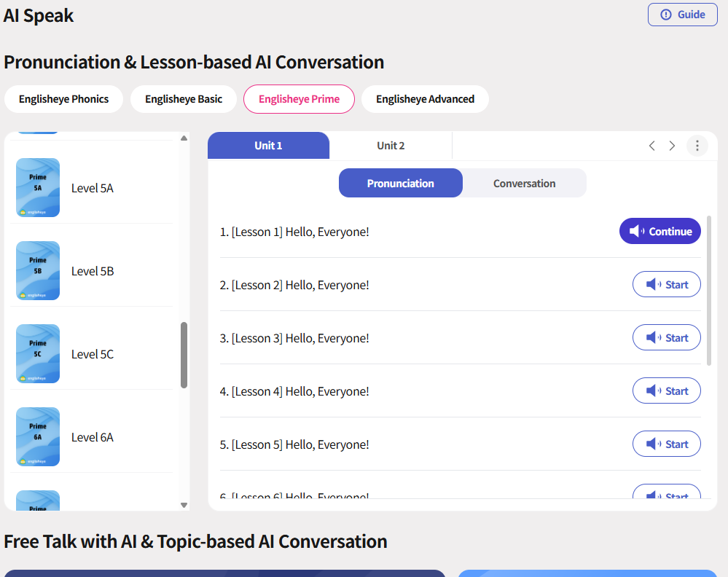Click the lesson list vertical scrollbar

(x=709, y=291)
